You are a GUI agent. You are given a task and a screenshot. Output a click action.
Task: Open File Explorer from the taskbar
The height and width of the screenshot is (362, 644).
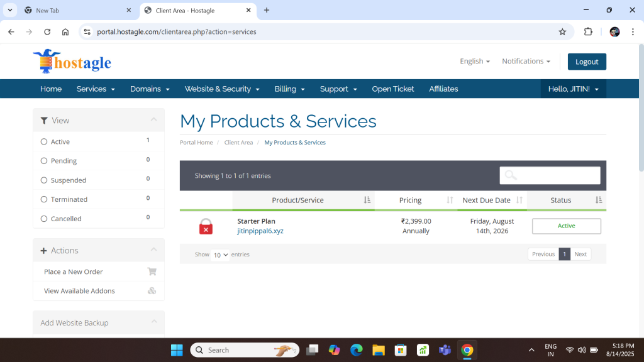[x=378, y=350]
